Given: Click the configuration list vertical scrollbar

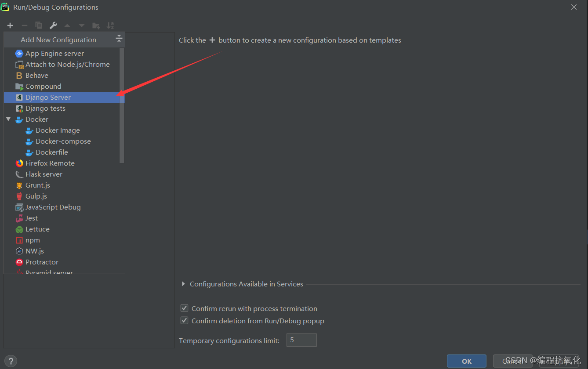Looking at the screenshot, I should point(122,105).
